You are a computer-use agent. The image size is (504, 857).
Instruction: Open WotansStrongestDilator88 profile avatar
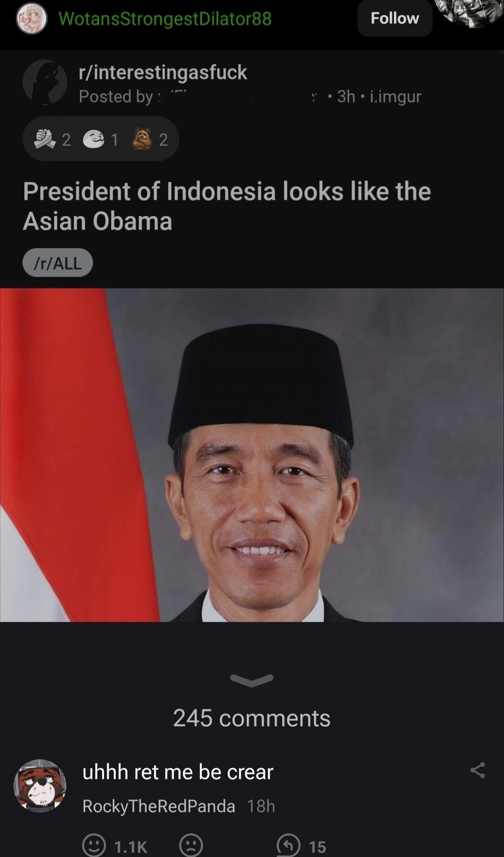click(x=32, y=19)
